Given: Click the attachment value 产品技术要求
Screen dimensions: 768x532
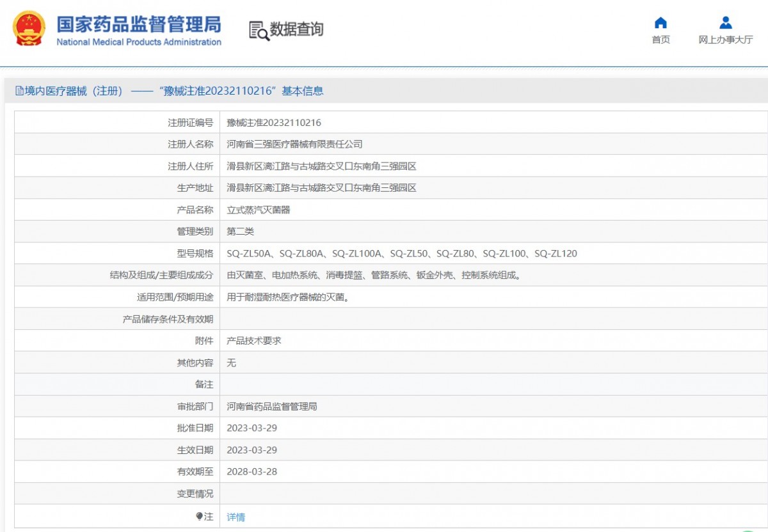Looking at the screenshot, I should 254,341.
